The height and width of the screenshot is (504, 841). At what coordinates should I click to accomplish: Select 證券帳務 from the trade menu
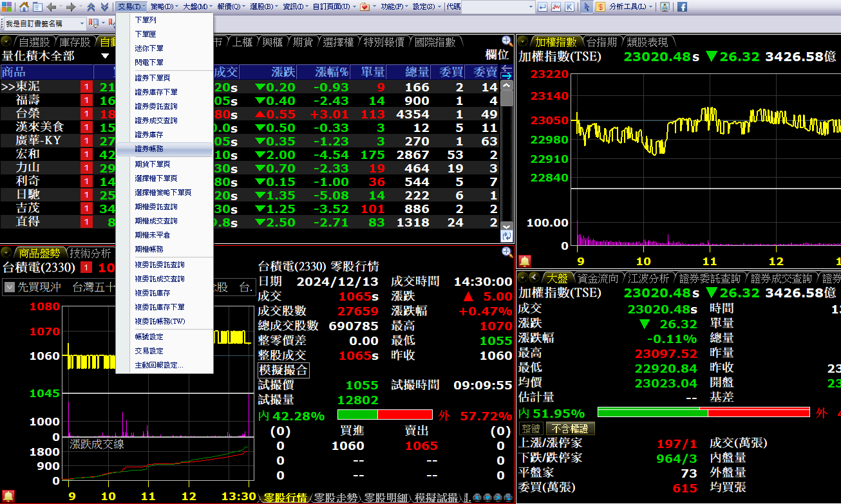149,149
